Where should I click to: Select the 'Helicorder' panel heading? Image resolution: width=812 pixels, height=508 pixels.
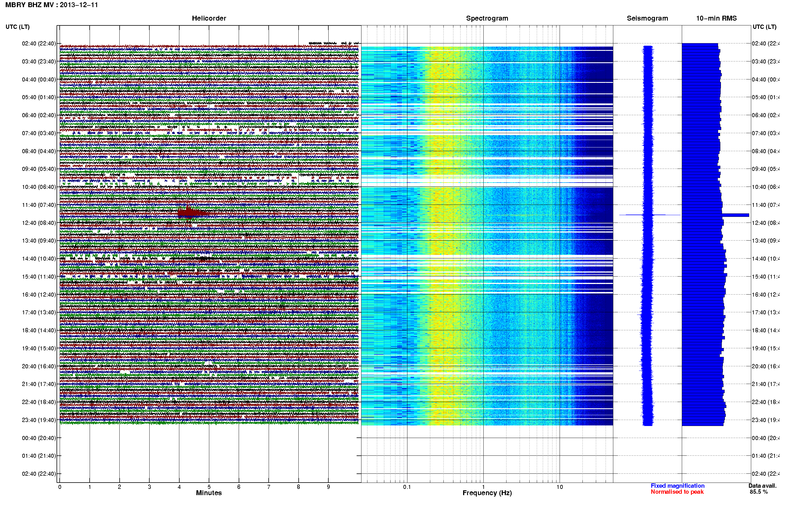(209, 19)
